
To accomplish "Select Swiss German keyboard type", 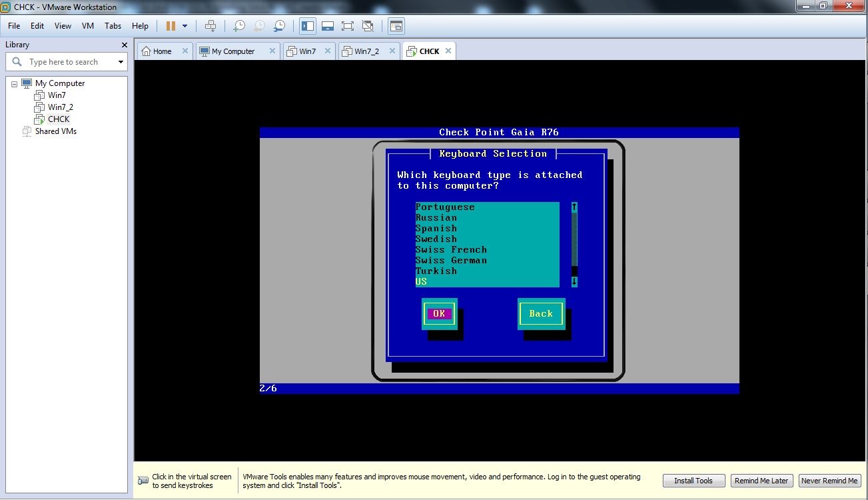I will pyautogui.click(x=488, y=261).
